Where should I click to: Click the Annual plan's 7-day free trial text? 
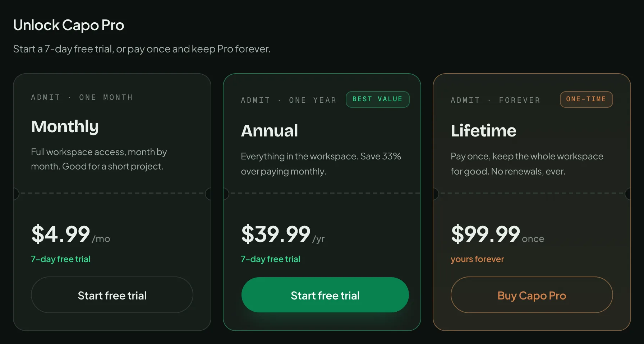(271, 259)
